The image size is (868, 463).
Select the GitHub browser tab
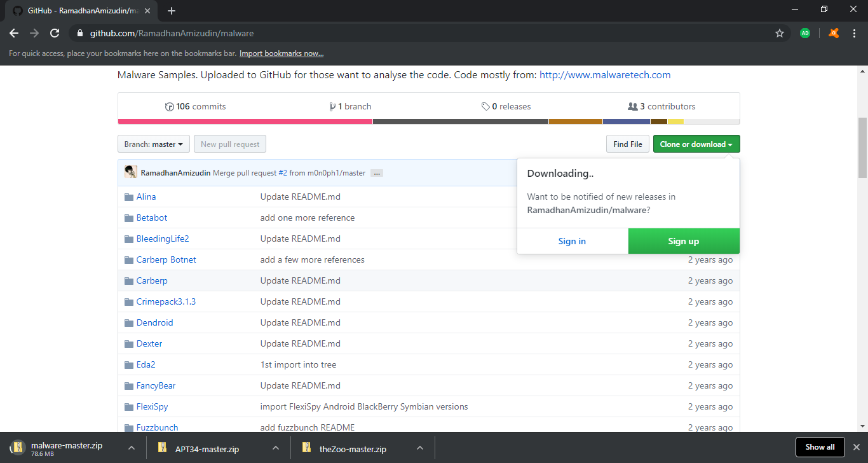(83, 11)
